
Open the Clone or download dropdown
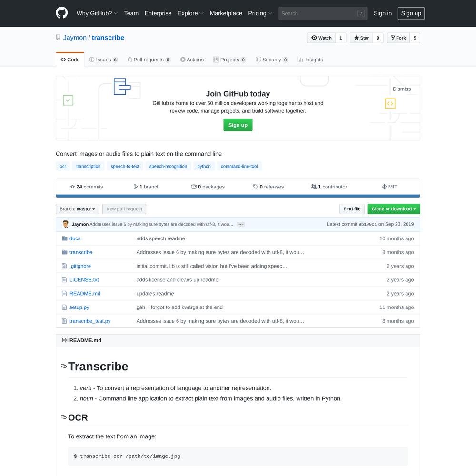tap(394, 209)
